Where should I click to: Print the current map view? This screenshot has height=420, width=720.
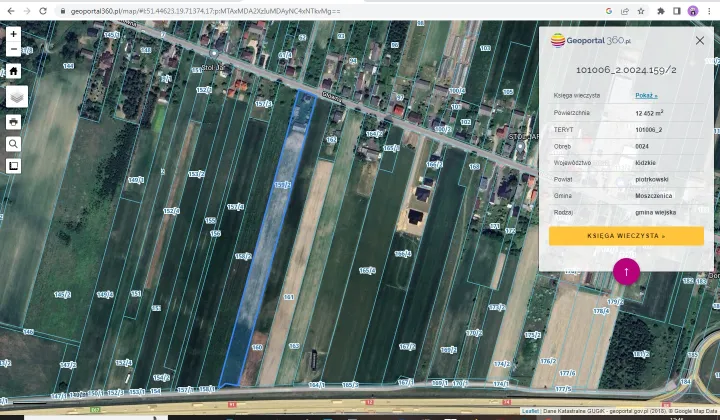[14, 121]
